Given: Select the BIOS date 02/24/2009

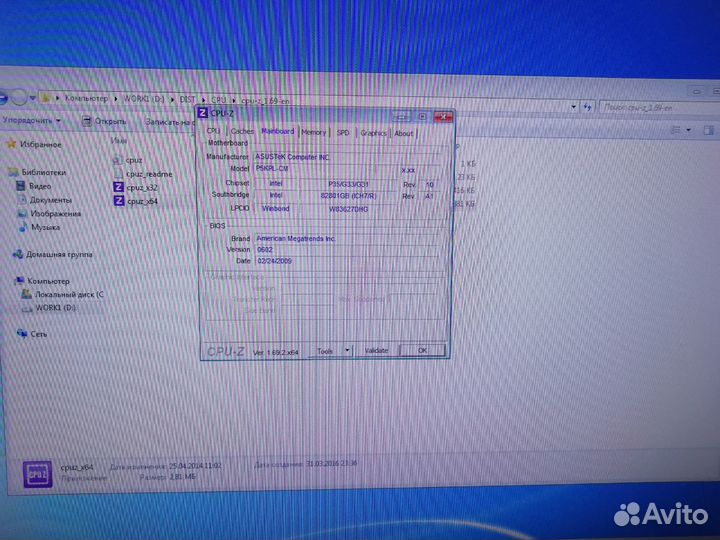Looking at the screenshot, I should coord(347,261).
